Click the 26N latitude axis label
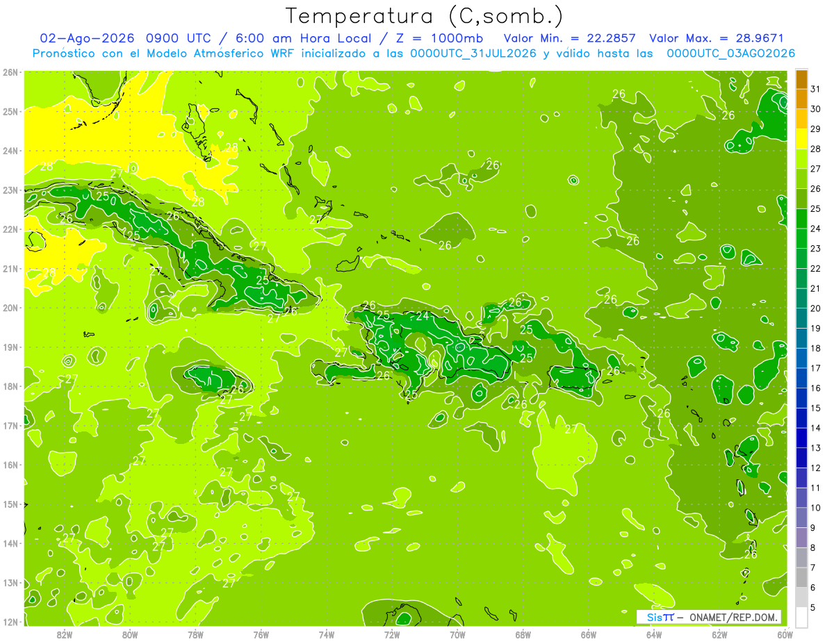Image resolution: width=834 pixels, height=644 pixels. [10, 72]
